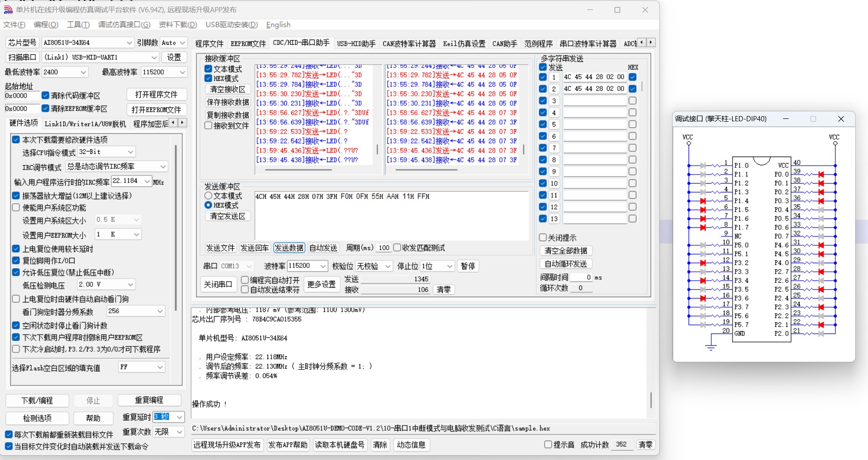
Task: Click LED on pin P3.6 in debug window
Action: tap(703, 298)
